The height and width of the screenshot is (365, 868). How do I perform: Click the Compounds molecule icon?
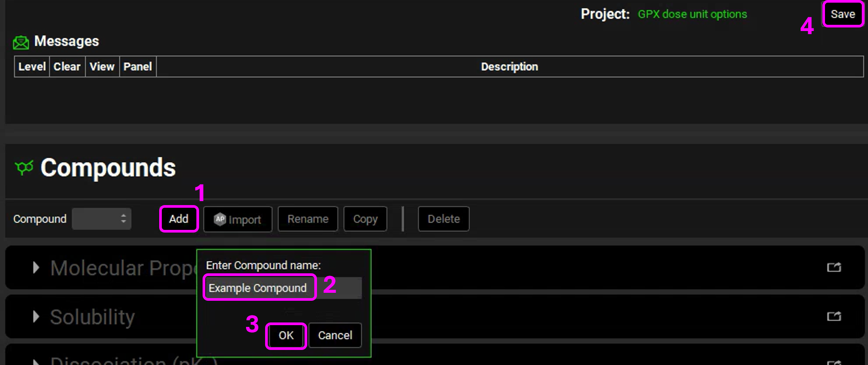[x=24, y=168]
